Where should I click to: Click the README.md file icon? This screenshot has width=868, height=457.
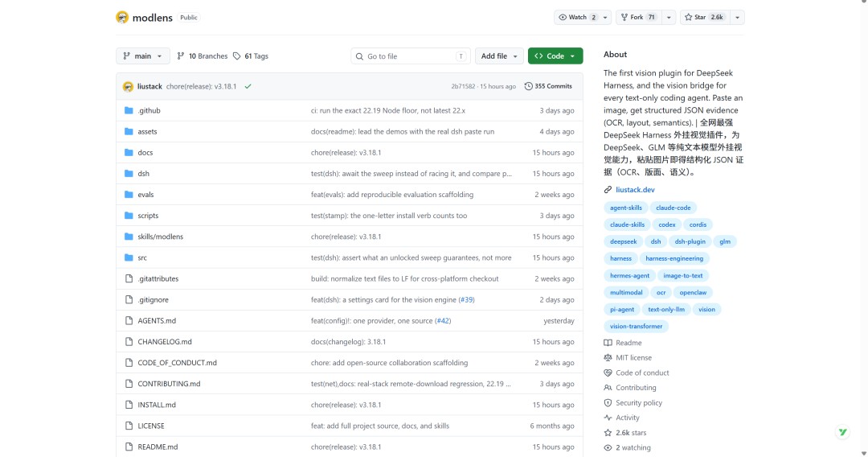[x=129, y=447]
